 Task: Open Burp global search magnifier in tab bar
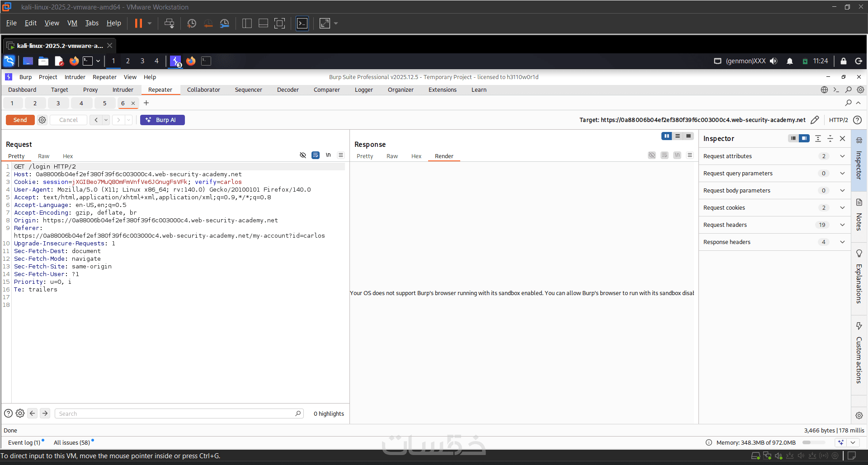pos(849,90)
